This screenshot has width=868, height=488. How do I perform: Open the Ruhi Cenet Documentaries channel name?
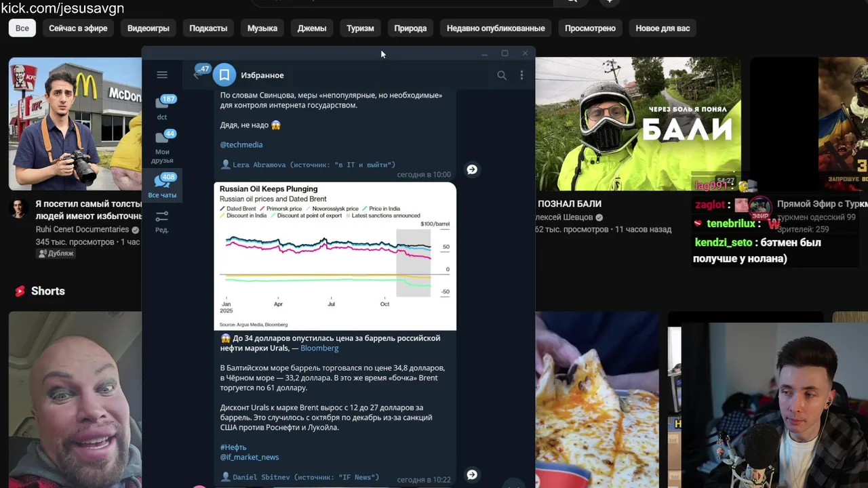(x=82, y=230)
